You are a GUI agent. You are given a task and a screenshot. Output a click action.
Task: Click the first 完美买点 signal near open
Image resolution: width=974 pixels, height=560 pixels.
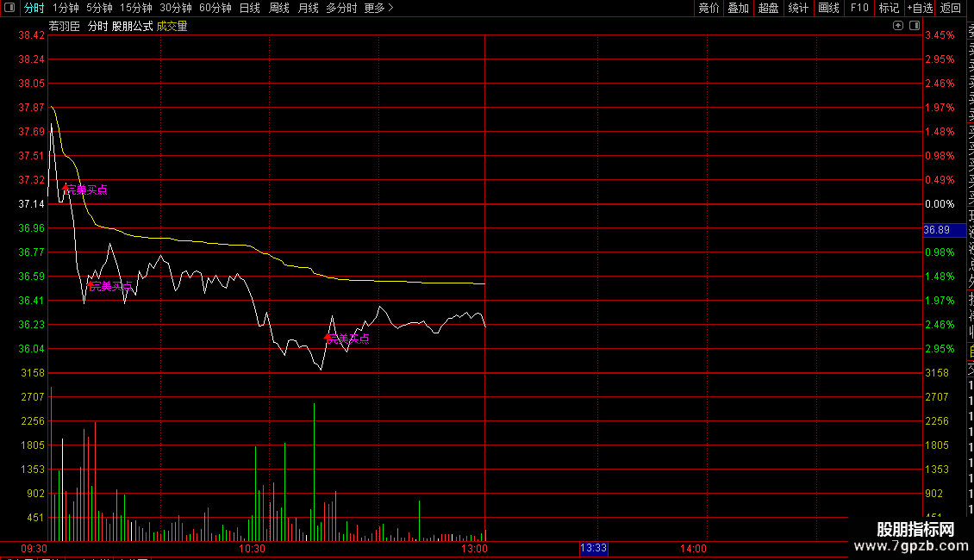click(85, 190)
